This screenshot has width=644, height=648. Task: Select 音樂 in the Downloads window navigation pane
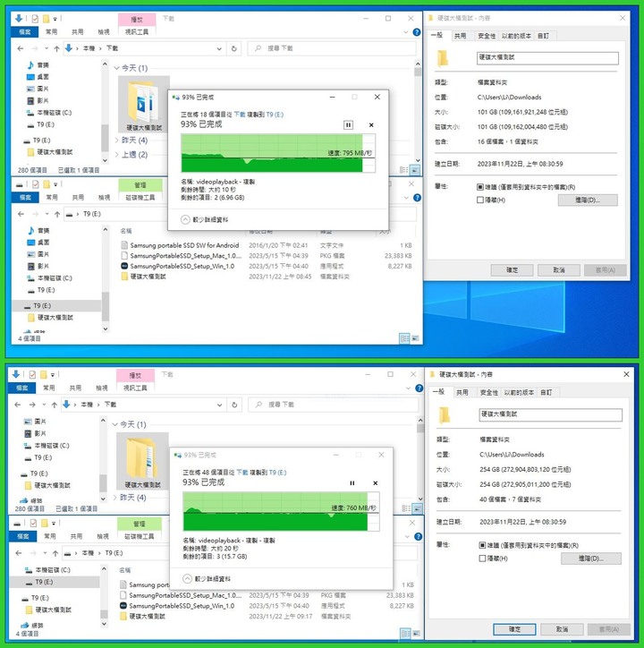[x=38, y=64]
